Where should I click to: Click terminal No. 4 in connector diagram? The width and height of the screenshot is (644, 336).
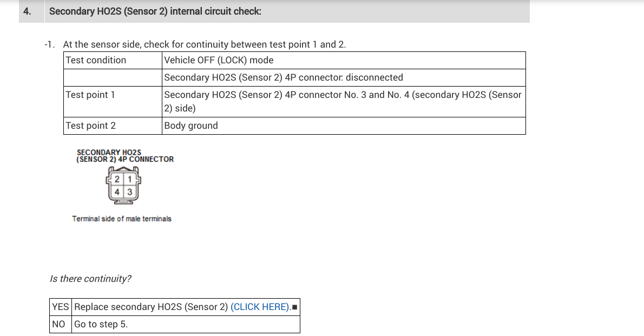118,192
